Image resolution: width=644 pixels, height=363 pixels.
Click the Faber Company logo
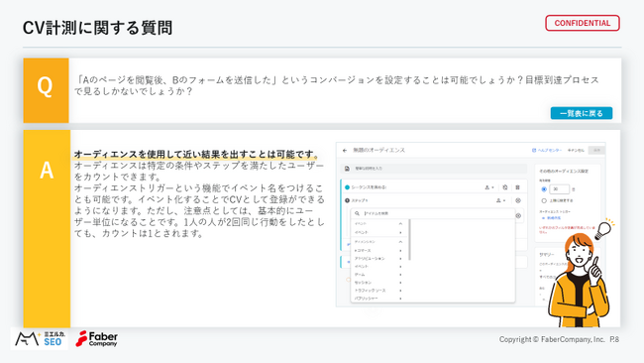pos(97,339)
